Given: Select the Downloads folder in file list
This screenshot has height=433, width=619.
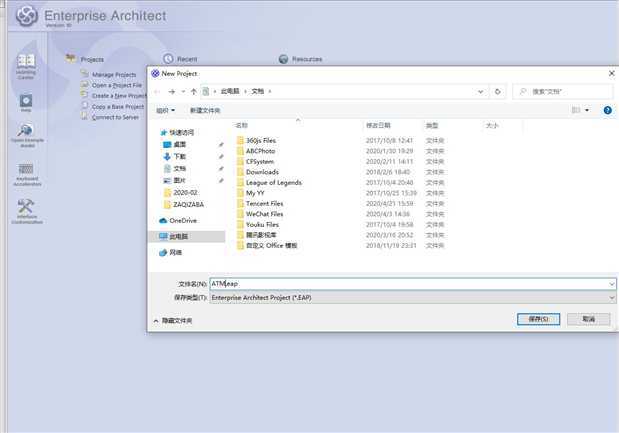Looking at the screenshot, I should [x=262, y=172].
